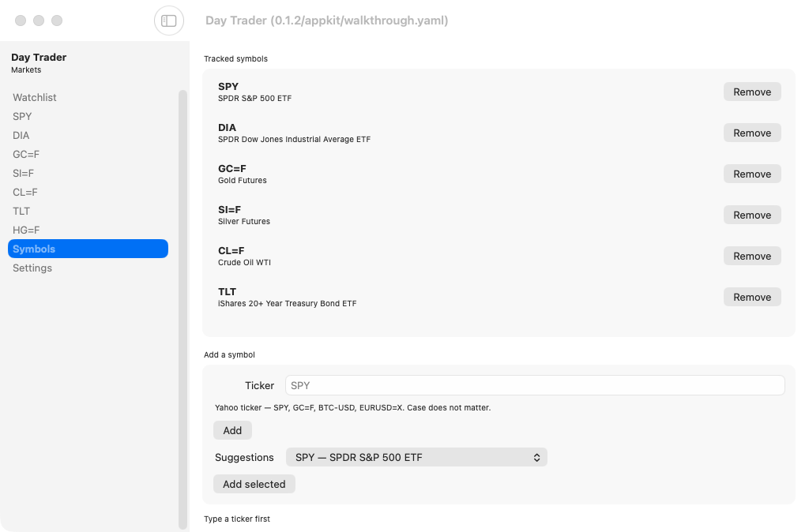Click the CL=F symbol name in Tracked symbols
809x532 pixels.
click(x=231, y=250)
